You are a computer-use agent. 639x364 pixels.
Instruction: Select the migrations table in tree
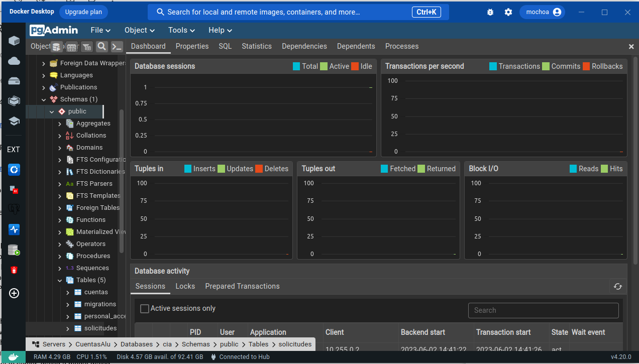(100, 304)
